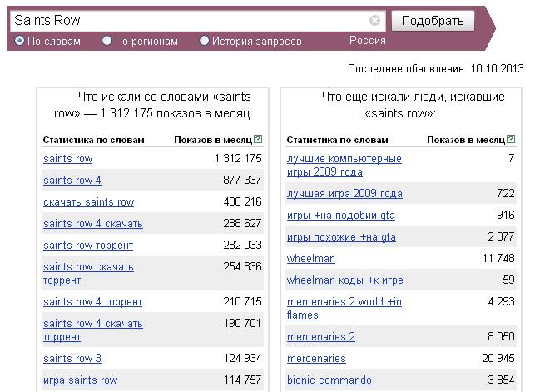The image size is (535, 392).
Task: Select the 114 757 impressions value
Action: tap(242, 380)
